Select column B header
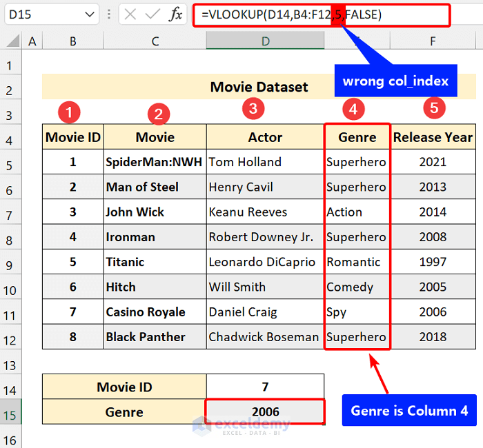 [x=73, y=41]
